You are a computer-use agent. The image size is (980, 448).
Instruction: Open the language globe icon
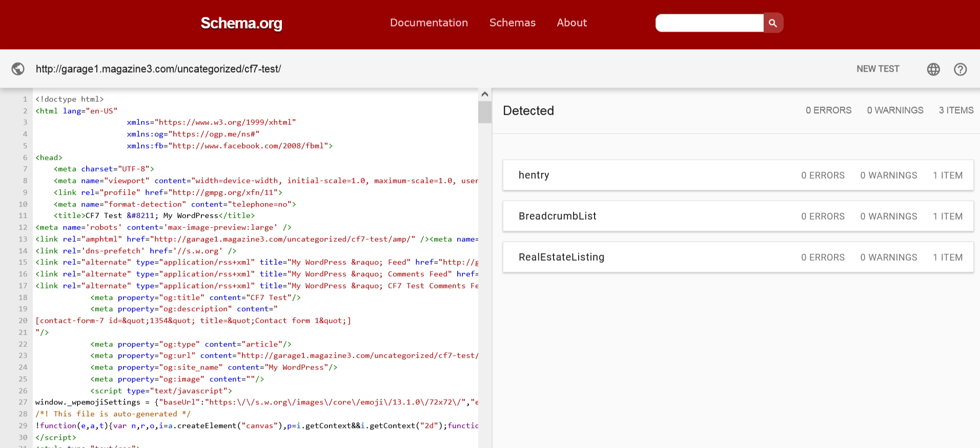click(x=933, y=69)
